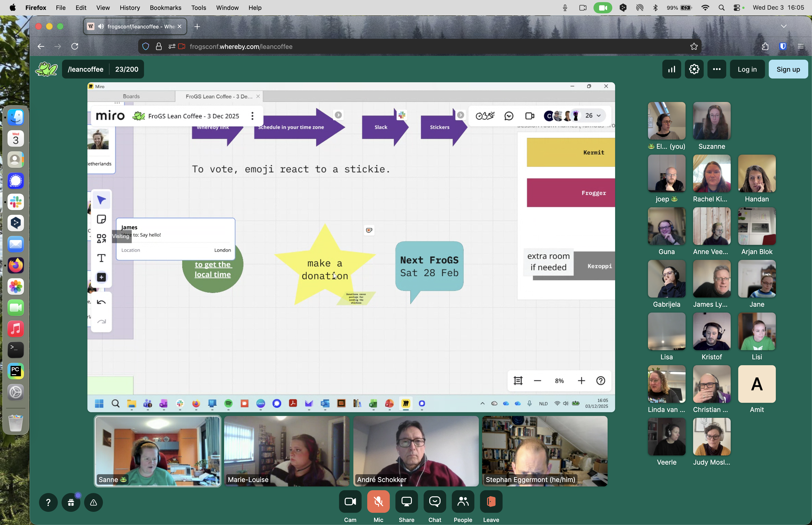Open the Chat panel
Viewport: 812px width, 525px height.
pyautogui.click(x=434, y=501)
